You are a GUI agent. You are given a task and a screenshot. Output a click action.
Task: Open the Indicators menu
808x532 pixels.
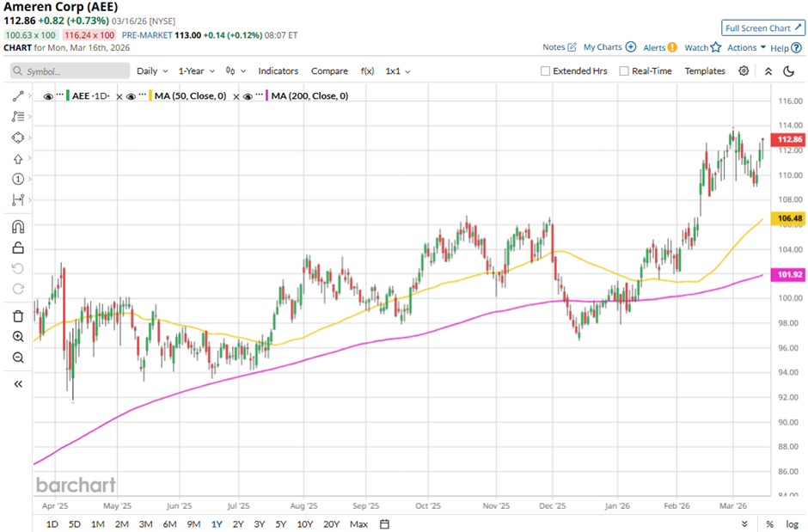click(x=279, y=71)
